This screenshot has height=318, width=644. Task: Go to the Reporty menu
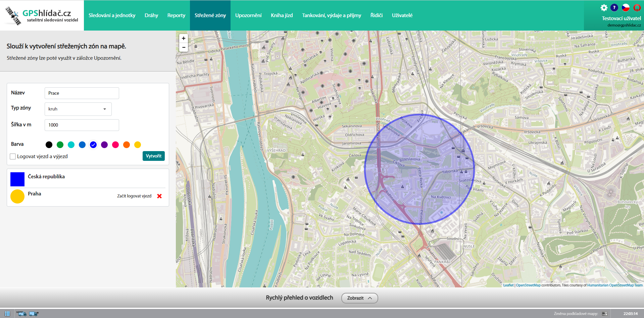click(x=176, y=15)
